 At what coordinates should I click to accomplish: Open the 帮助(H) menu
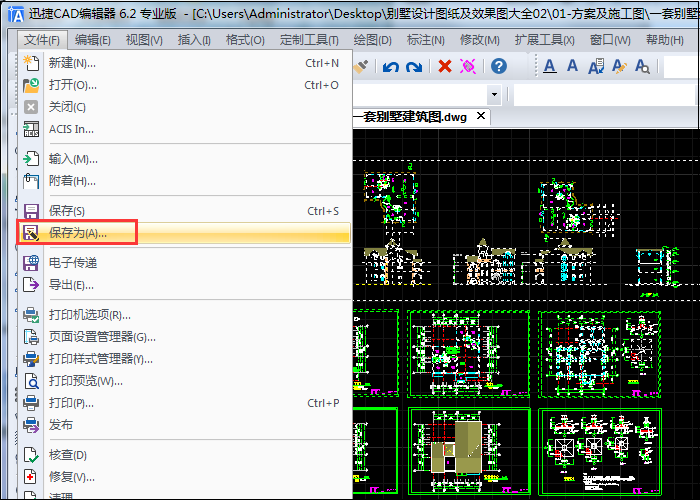click(x=665, y=40)
